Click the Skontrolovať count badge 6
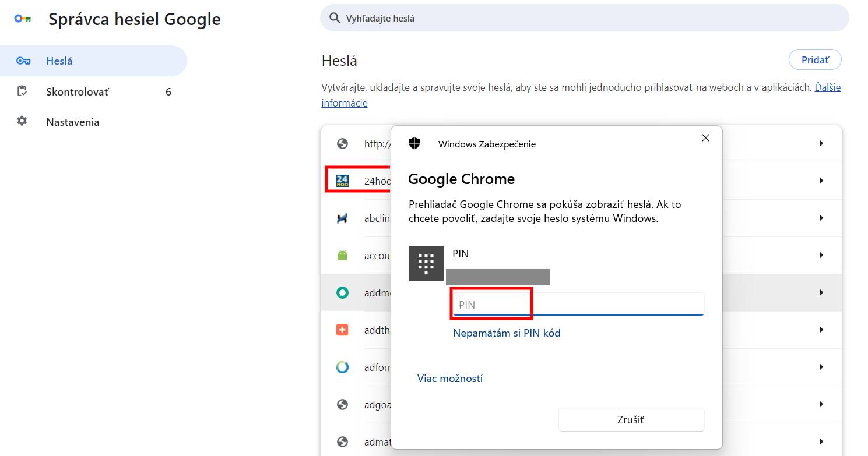This screenshot has height=456, width=868. (168, 91)
